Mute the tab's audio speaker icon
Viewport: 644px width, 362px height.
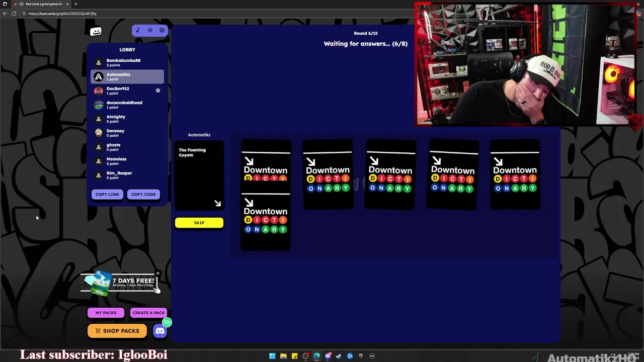(21, 4)
